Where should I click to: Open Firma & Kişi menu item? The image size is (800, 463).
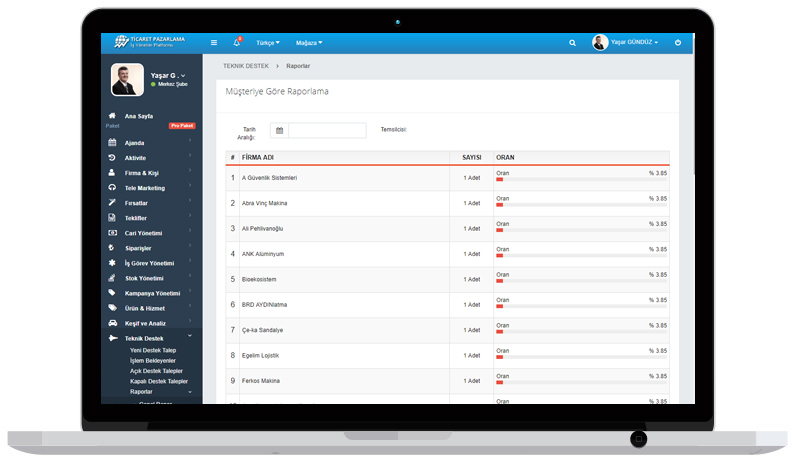[142, 173]
